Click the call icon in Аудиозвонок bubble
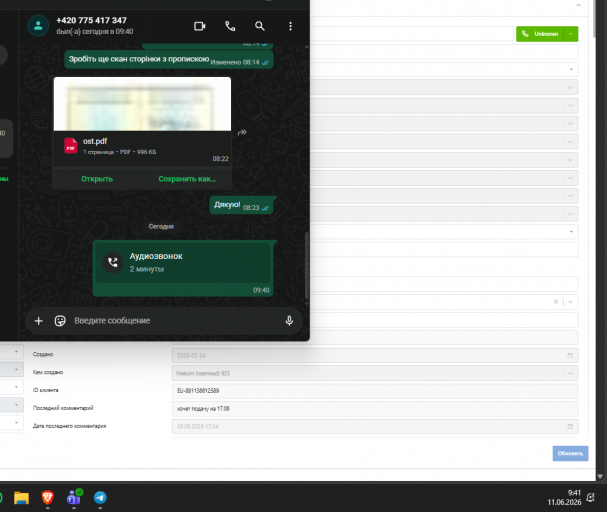Viewport: 607px width, 512px height. (113, 262)
